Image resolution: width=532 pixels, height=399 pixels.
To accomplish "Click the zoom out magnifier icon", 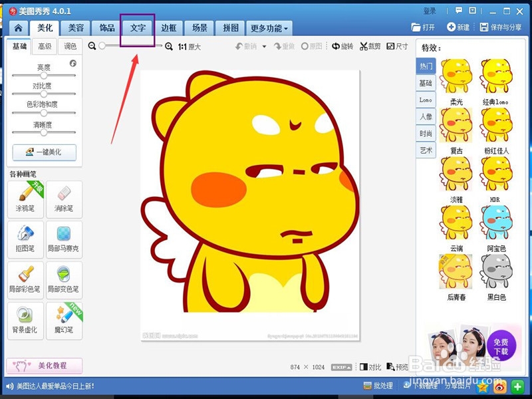I will click(92, 46).
